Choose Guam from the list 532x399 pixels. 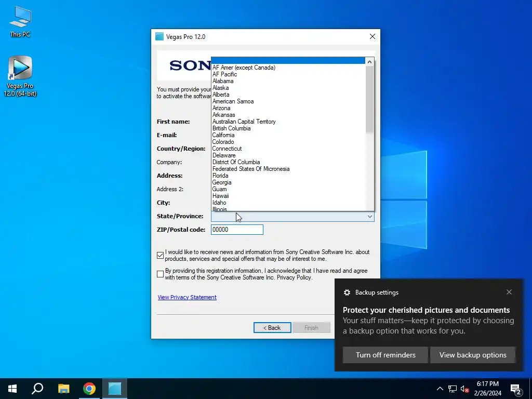pyautogui.click(x=288, y=189)
